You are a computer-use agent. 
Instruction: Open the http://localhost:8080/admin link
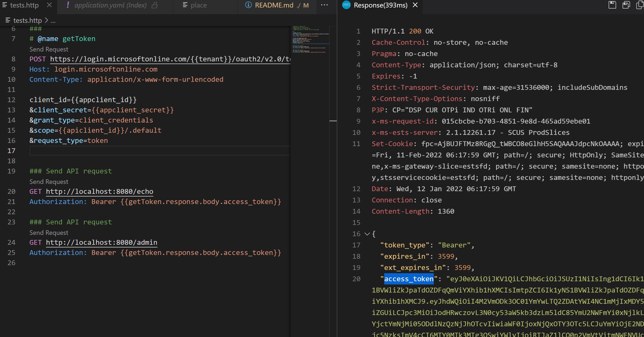pyautogui.click(x=102, y=242)
